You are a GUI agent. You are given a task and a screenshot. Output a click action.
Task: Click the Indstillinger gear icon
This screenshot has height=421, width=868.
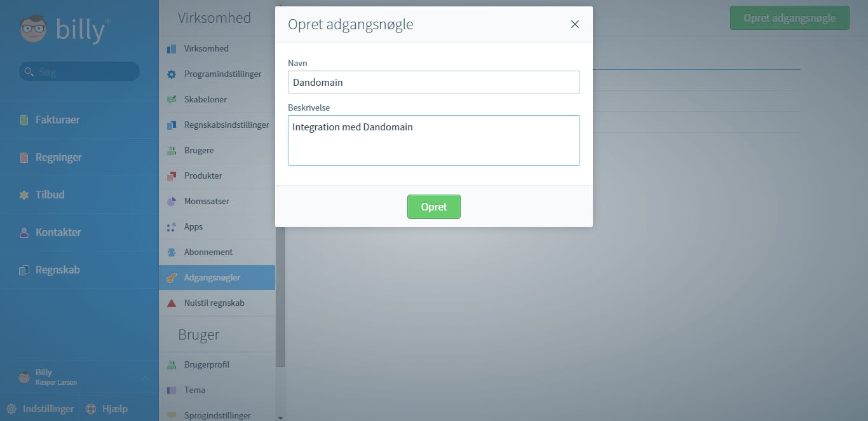(11, 409)
